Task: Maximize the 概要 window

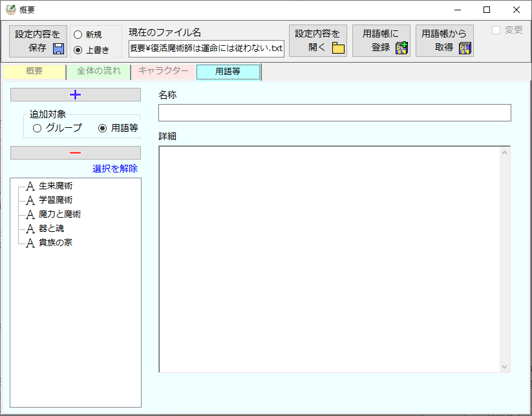Action: (487, 10)
